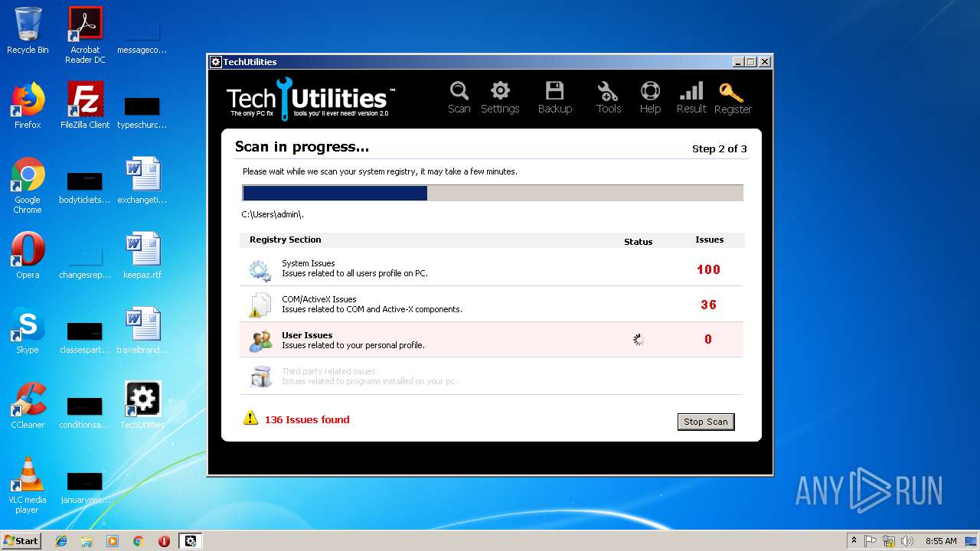Close the TechUtilities window

coord(764,62)
